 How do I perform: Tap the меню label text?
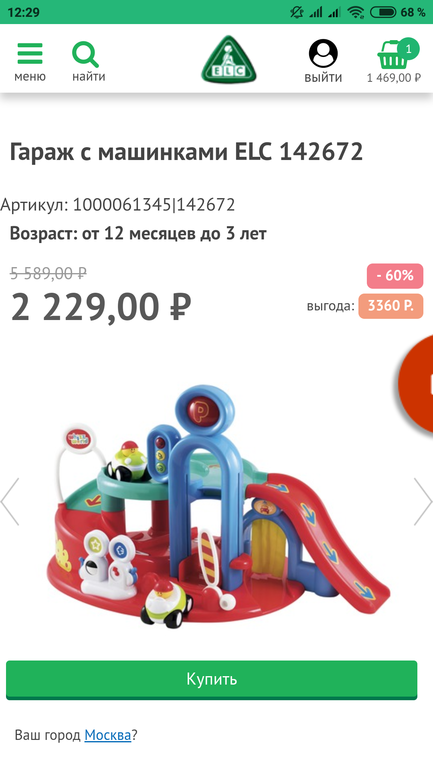[x=30, y=77]
